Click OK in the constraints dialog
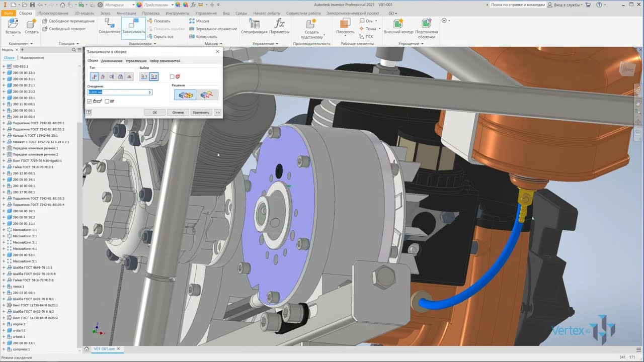This screenshot has height=362, width=644. 154,112
